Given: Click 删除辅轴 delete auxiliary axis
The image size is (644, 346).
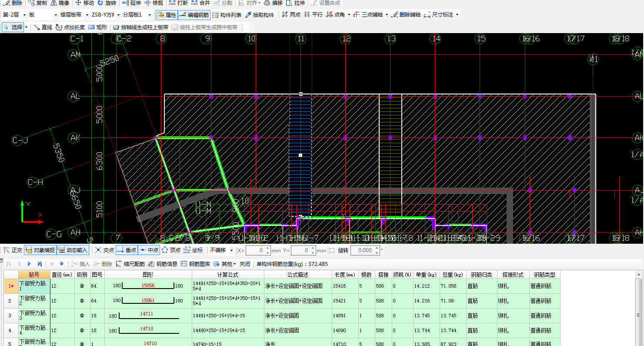Looking at the screenshot, I should (406, 15).
